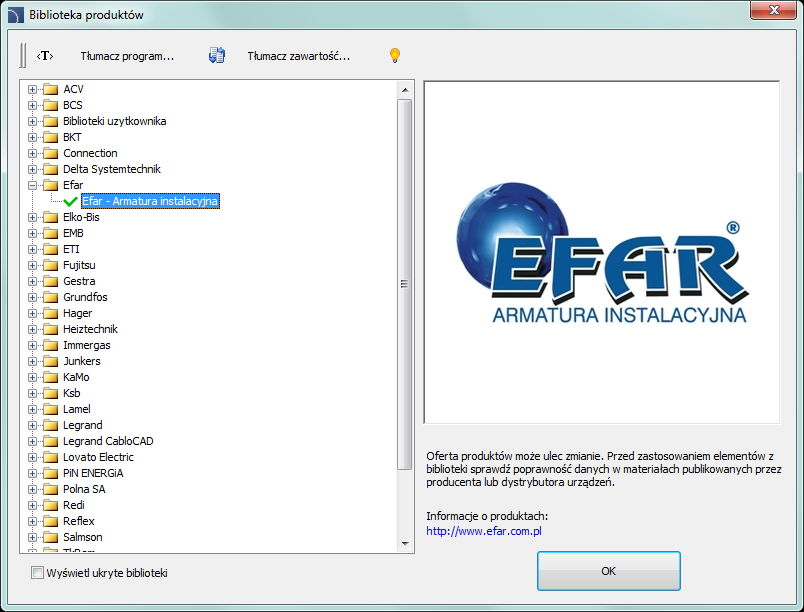Expand the Delta Systemtechnik node

[x=32, y=169]
